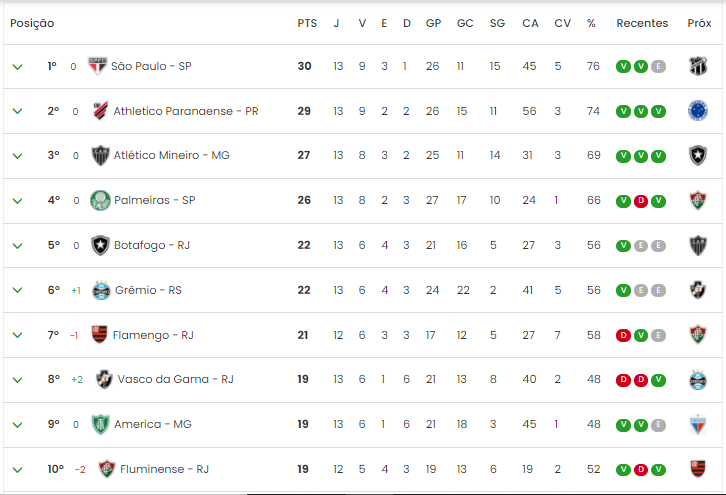
Task: Expand the São Paulo row chevron
Action: [x=18, y=67]
